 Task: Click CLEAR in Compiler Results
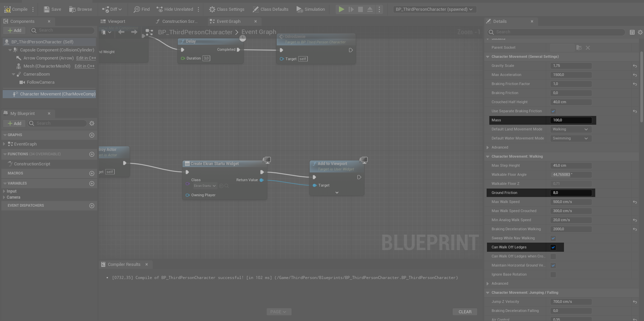465,312
